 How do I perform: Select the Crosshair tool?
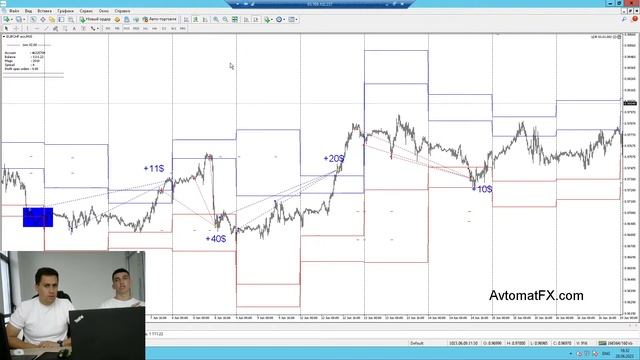click(x=16, y=29)
